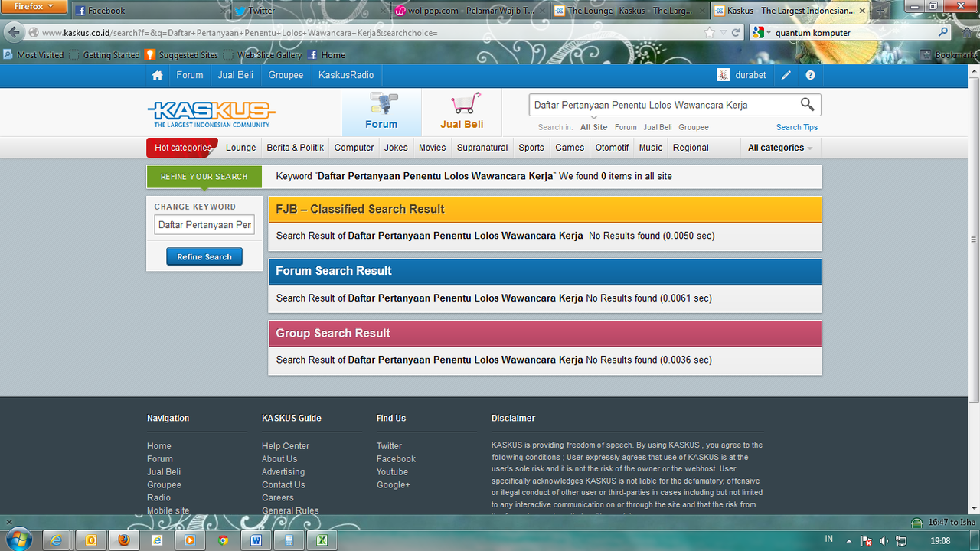Click the Action Center flag tray icon
The image size is (980, 551).
867,540
